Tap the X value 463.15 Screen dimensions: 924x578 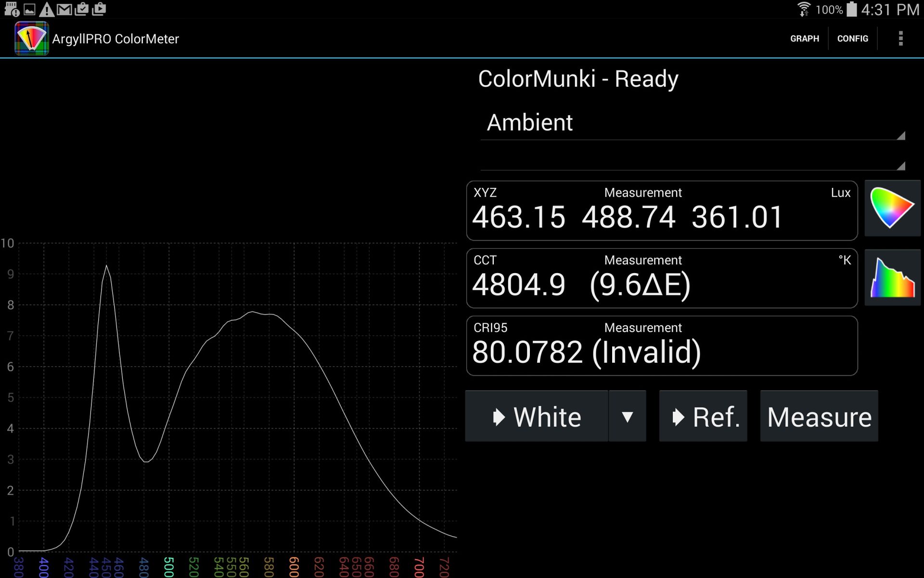tap(519, 217)
